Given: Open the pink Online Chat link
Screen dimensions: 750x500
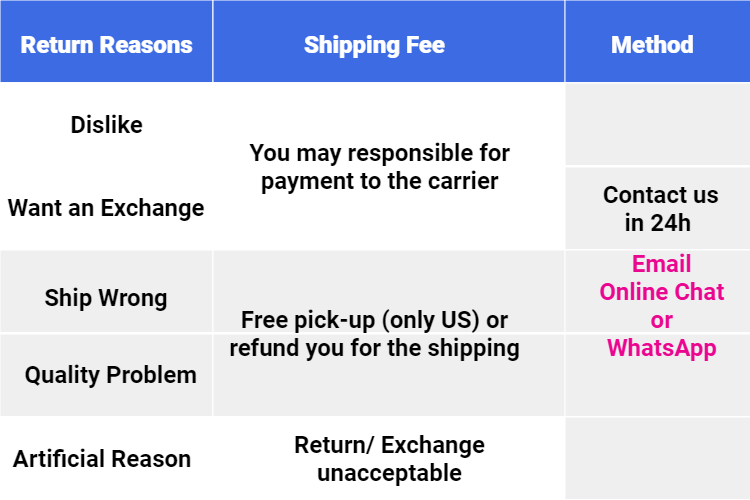Looking at the screenshot, I should click(662, 291).
